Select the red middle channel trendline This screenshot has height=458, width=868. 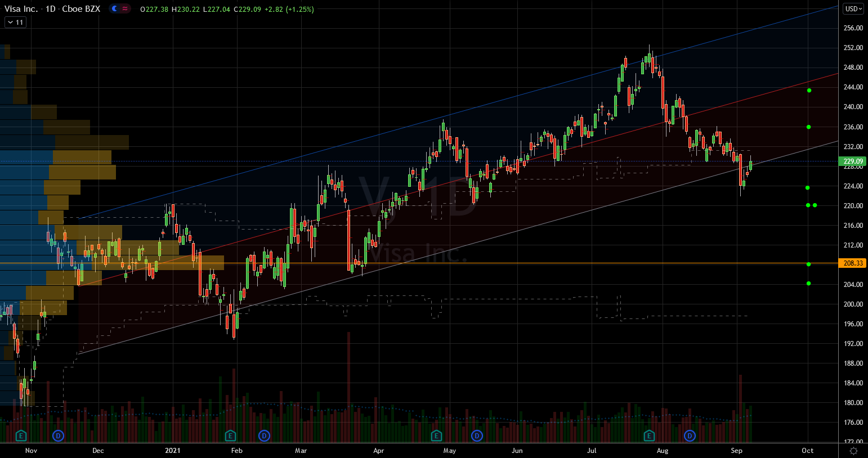459,179
